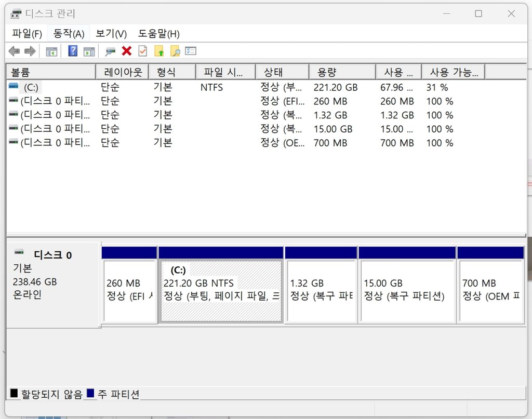Sort by the 볼륨 column header
The width and height of the screenshot is (532, 419).
pyautogui.click(x=51, y=72)
